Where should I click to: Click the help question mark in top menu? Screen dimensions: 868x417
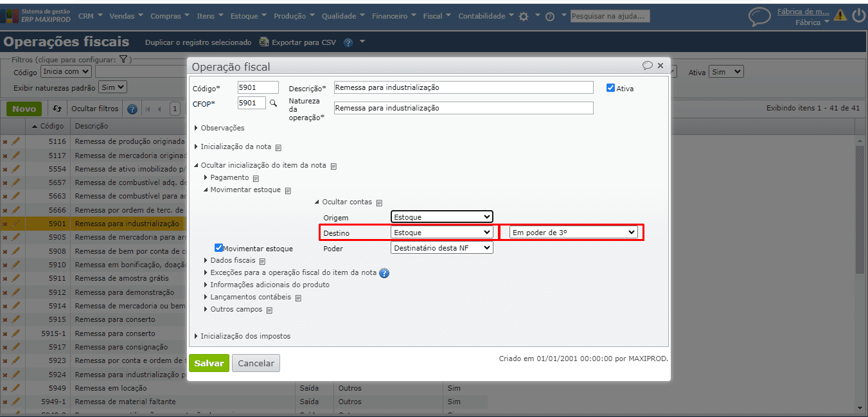click(x=550, y=17)
